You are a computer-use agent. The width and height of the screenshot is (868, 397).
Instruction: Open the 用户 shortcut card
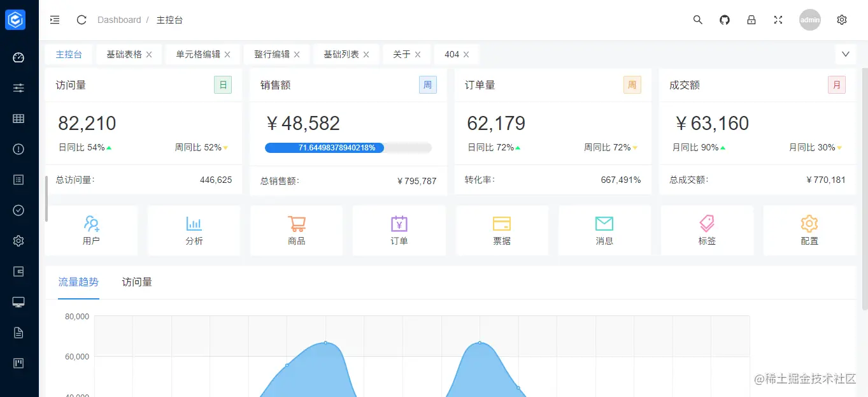pyautogui.click(x=91, y=230)
